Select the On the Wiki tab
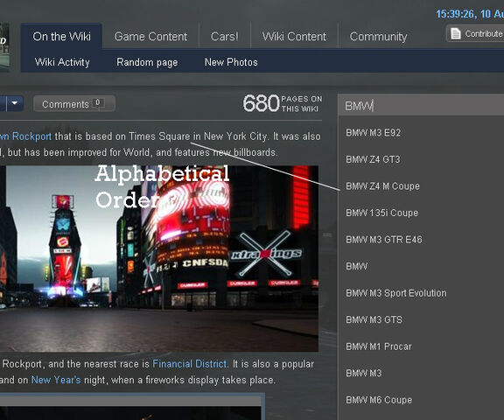Screen dimensions: 504x420 coord(62,36)
